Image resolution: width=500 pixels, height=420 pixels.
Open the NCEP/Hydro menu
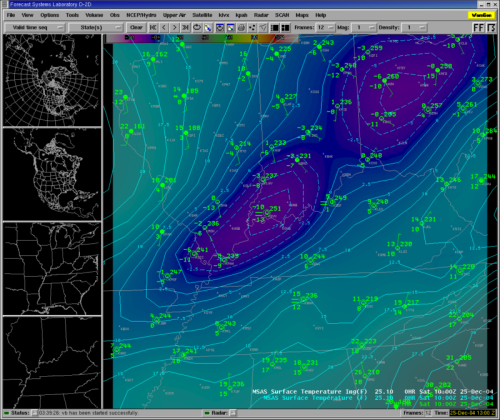tap(141, 15)
